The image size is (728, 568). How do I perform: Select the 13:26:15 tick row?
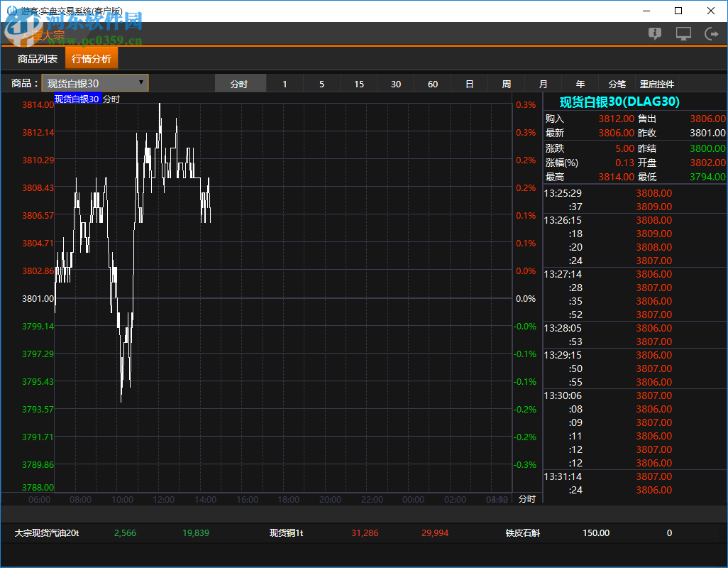634,220
